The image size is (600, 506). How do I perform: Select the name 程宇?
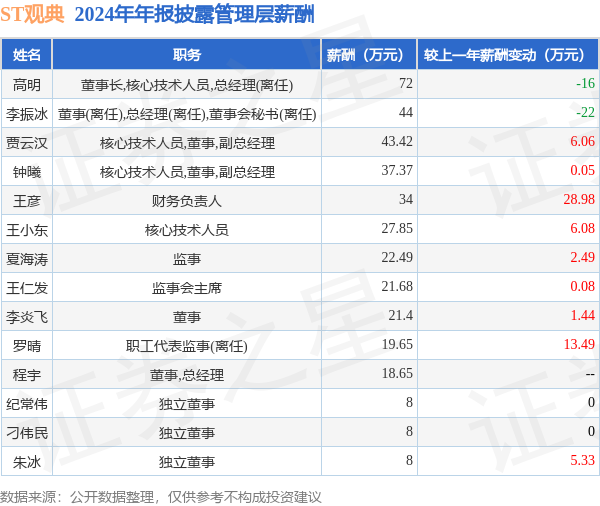click(x=27, y=375)
